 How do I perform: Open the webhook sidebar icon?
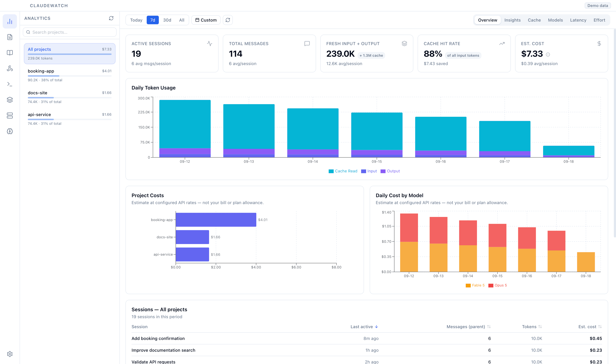tap(10, 68)
